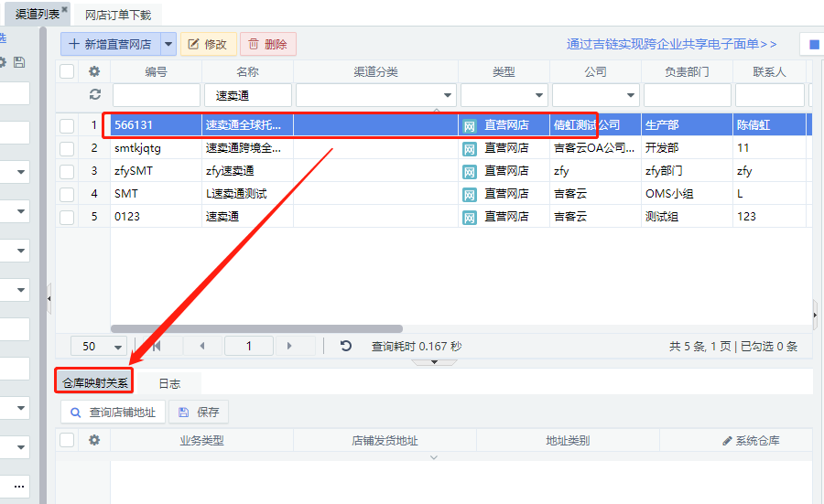
Task: Click the horizontal scrollbar under the channel grid
Action: point(256,328)
